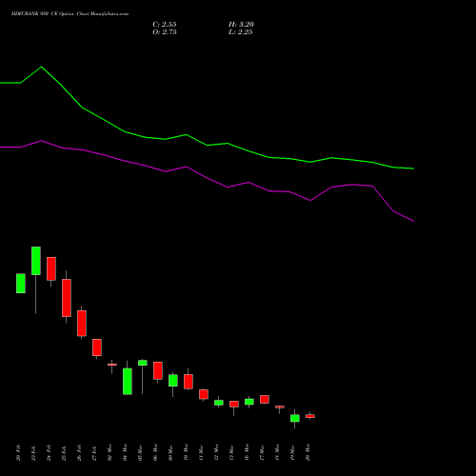476x476 pixels.
Task: Click the 23 Feb date label
Action: click(x=33, y=452)
